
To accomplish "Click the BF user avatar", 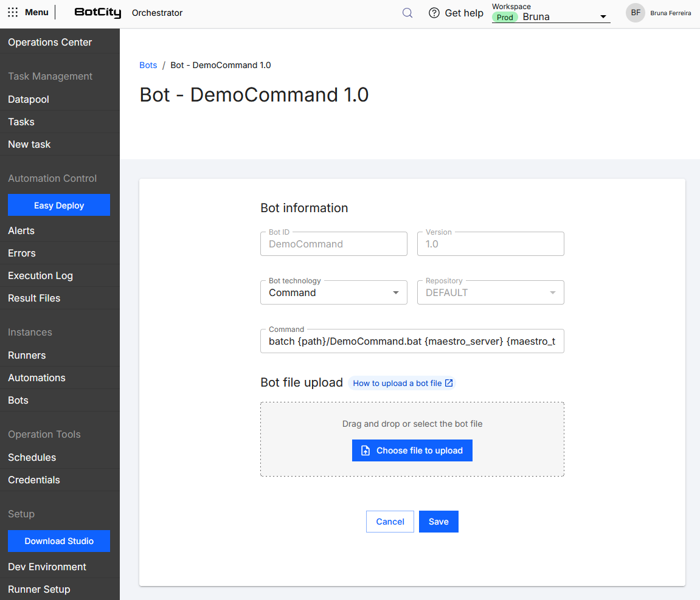I will 636,13.
